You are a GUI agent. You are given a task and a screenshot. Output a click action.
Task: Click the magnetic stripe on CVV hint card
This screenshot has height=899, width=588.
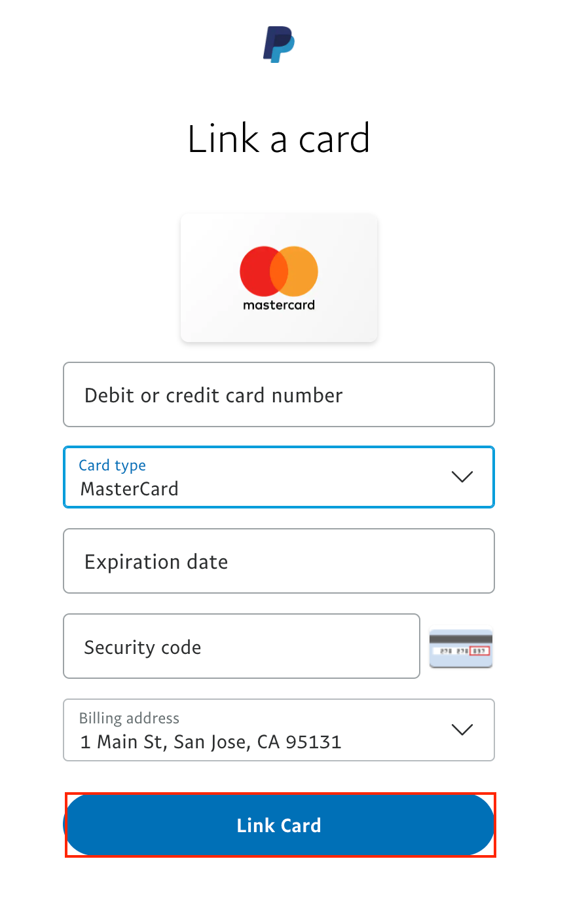click(460, 638)
